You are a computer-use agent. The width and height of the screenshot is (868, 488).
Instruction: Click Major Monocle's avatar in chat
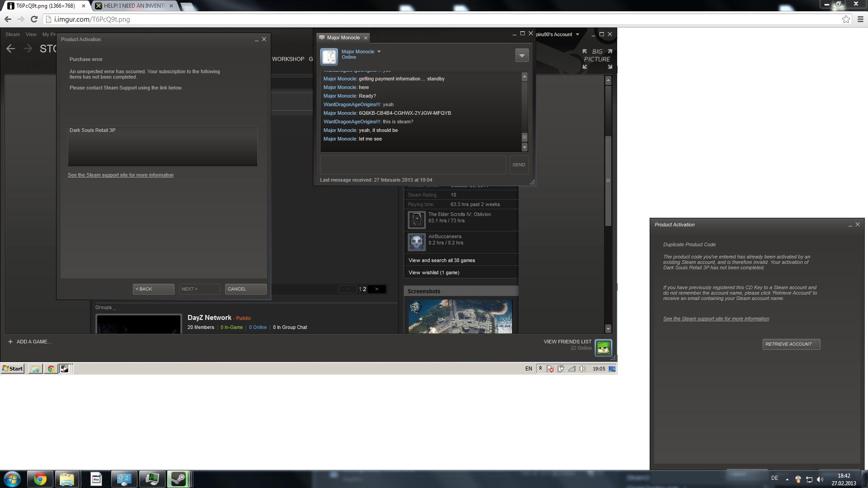click(x=329, y=56)
